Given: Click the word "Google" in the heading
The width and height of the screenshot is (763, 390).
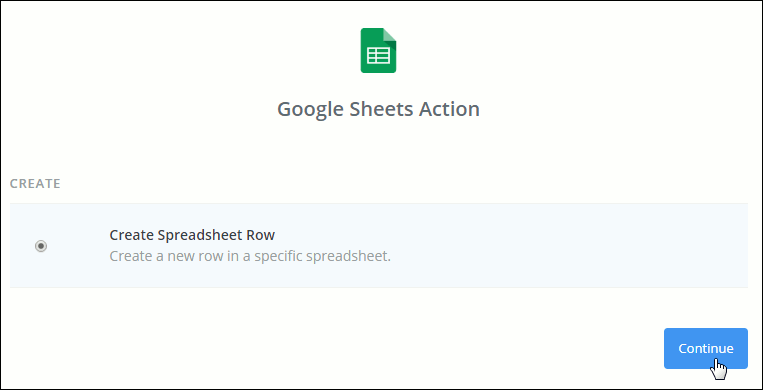Looking at the screenshot, I should [x=310, y=110].
